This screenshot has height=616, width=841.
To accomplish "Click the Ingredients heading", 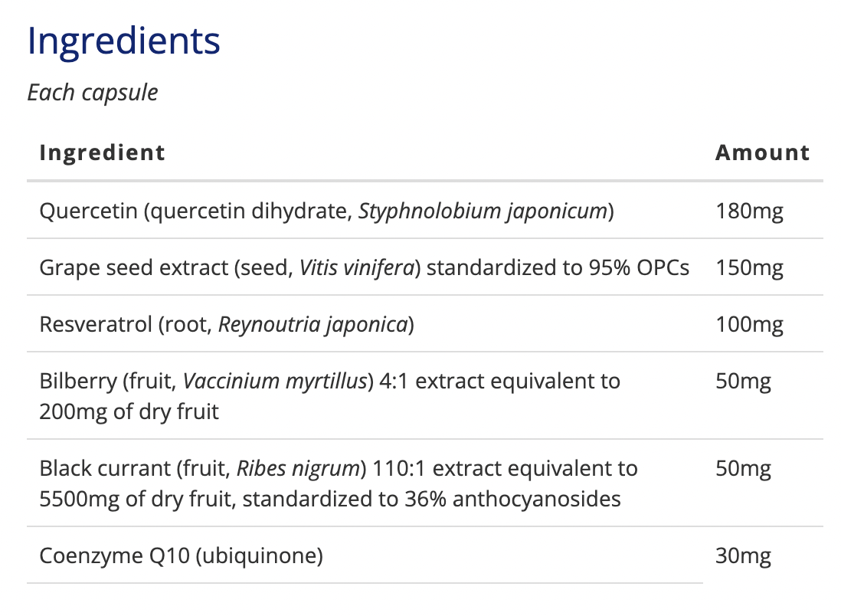I will click(x=124, y=41).
